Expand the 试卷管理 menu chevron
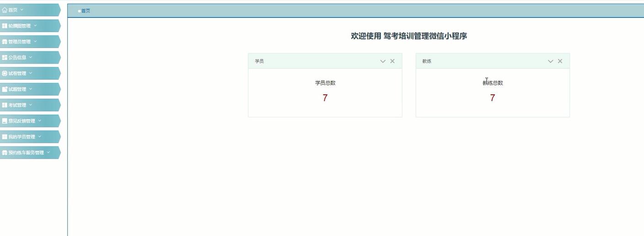 pos(31,73)
